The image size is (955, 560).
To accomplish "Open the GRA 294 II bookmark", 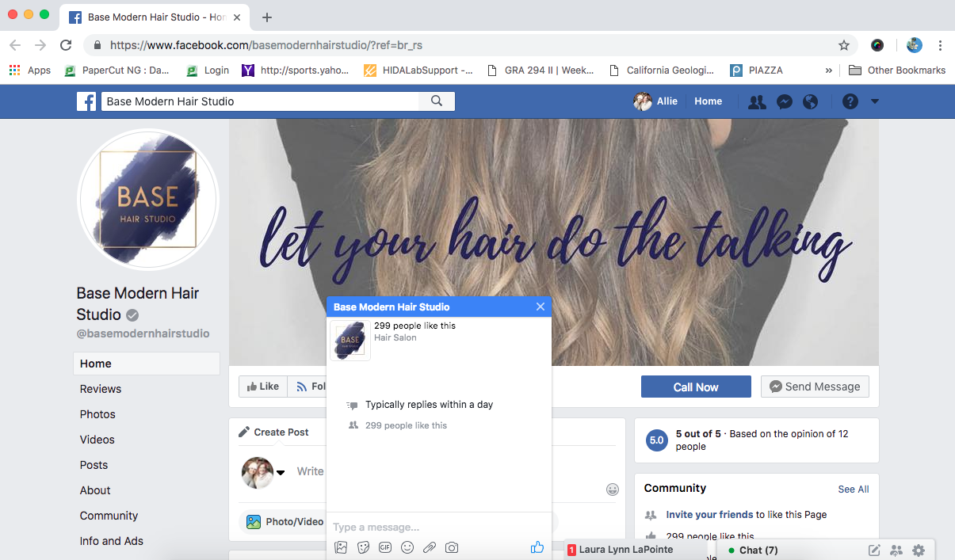I will pos(541,70).
